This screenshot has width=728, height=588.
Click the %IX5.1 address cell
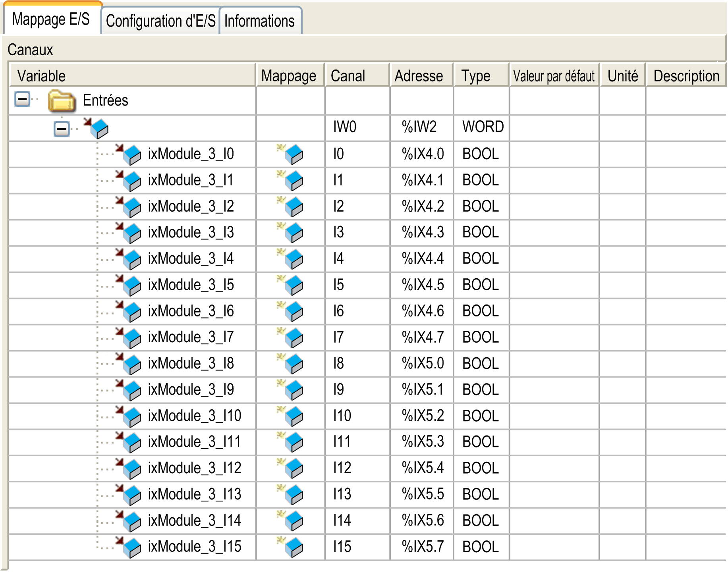pos(423,390)
